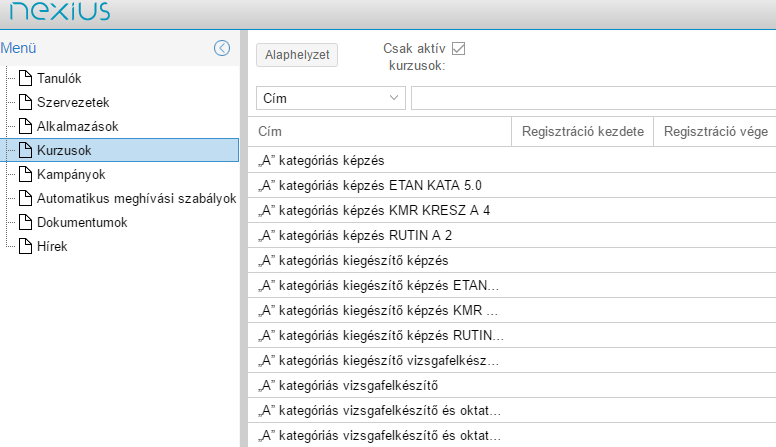Sort by the Cím column header
776x447 pixels.
(378, 132)
